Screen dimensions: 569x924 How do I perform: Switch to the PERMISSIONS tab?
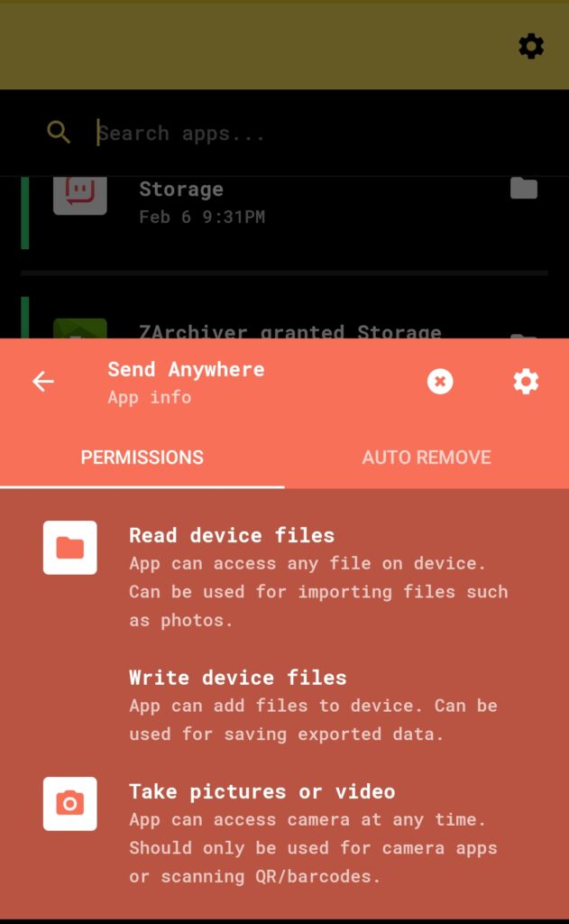142,457
